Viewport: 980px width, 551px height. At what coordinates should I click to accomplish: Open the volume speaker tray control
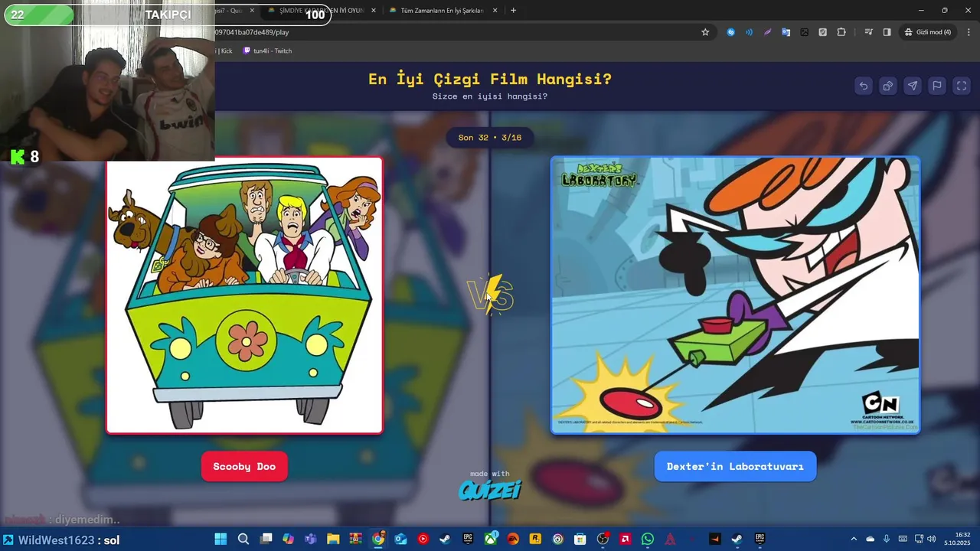[931, 539]
